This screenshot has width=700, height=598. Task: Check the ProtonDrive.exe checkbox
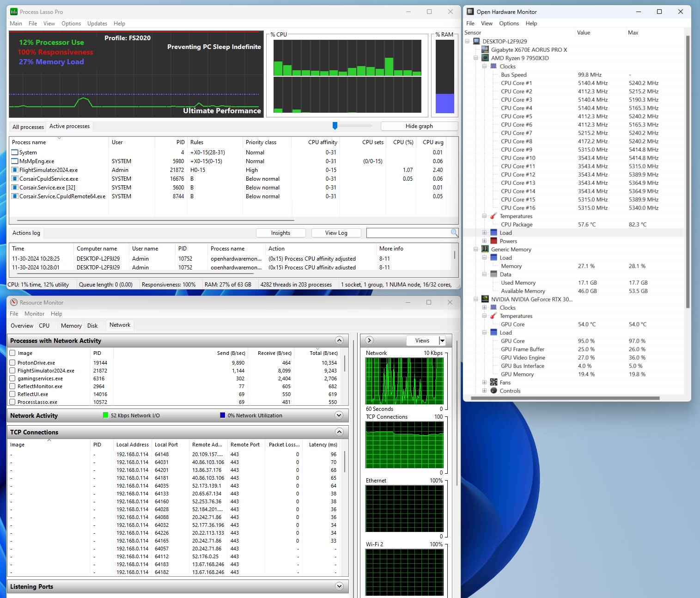(12, 362)
